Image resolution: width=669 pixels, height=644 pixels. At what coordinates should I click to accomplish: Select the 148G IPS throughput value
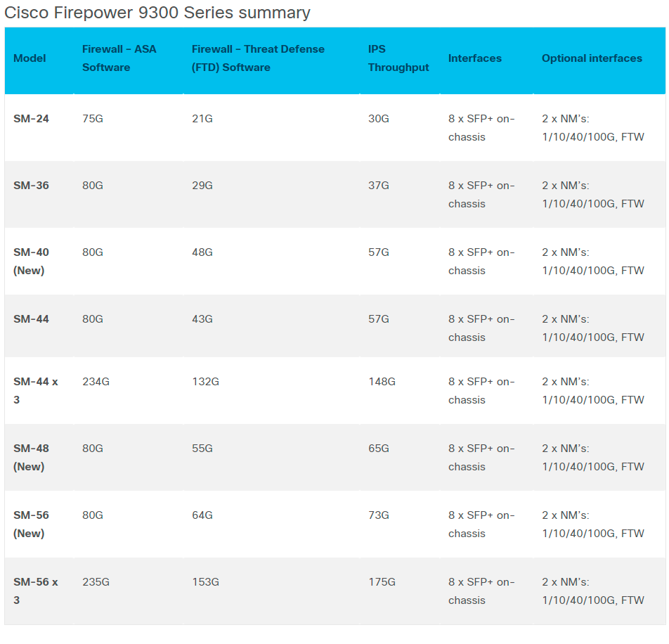click(382, 382)
